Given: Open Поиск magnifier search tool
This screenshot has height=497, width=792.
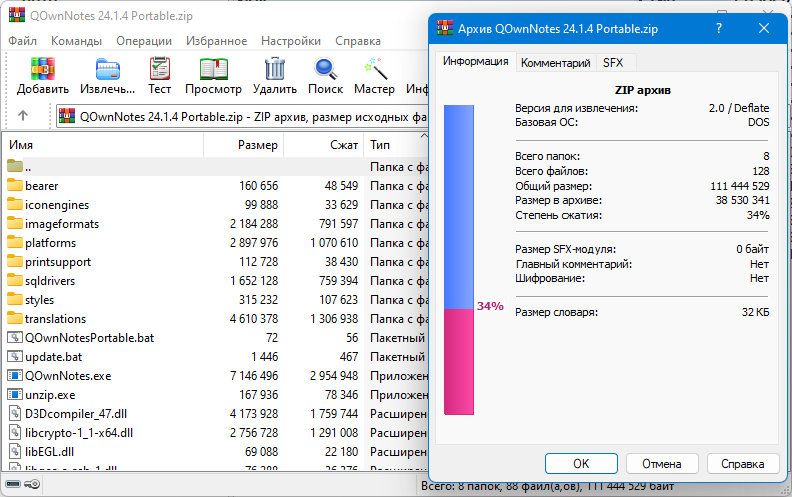Looking at the screenshot, I should click(326, 69).
